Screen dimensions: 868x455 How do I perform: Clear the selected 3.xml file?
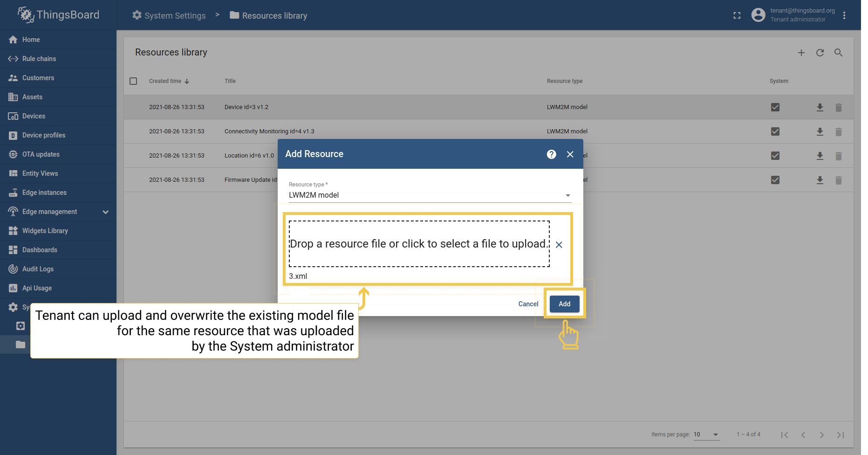559,245
